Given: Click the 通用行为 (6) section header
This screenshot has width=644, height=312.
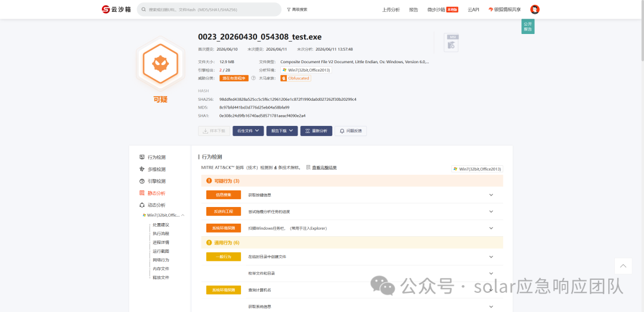Looking at the screenshot, I should coord(352,243).
